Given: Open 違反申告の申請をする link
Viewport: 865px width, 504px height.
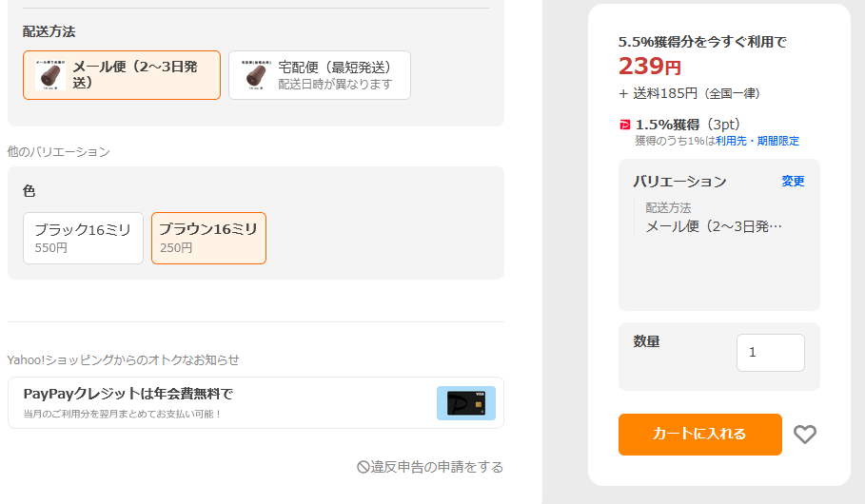Looking at the screenshot, I should point(437,467).
